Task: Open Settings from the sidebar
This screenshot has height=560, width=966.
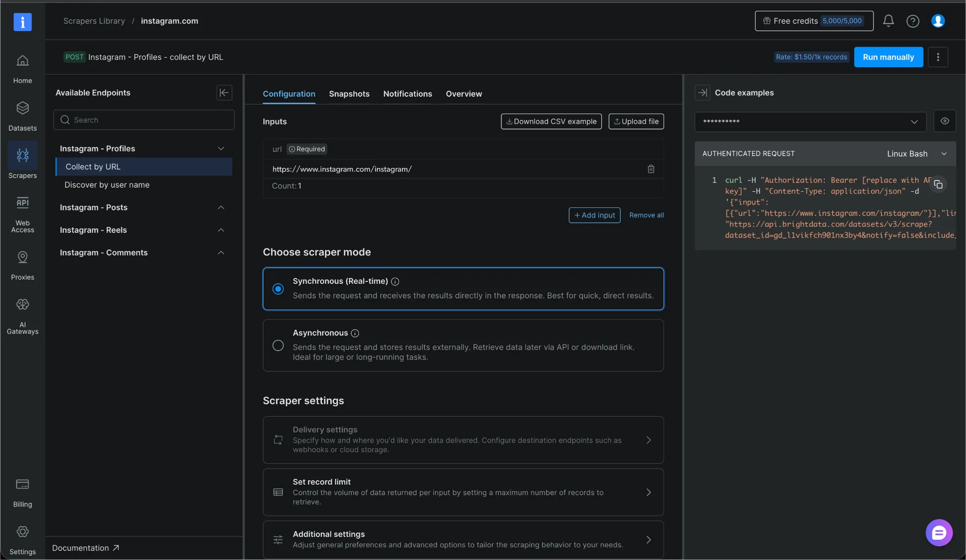Action: point(23,540)
